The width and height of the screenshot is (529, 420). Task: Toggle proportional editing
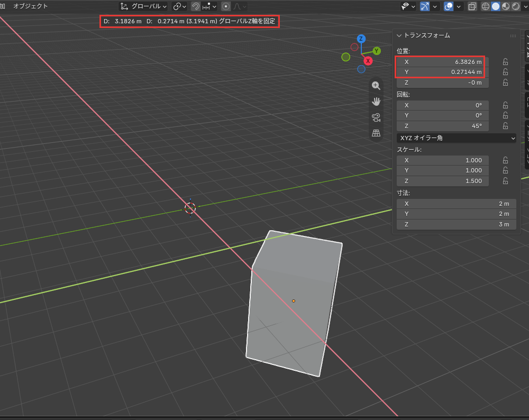(226, 6)
